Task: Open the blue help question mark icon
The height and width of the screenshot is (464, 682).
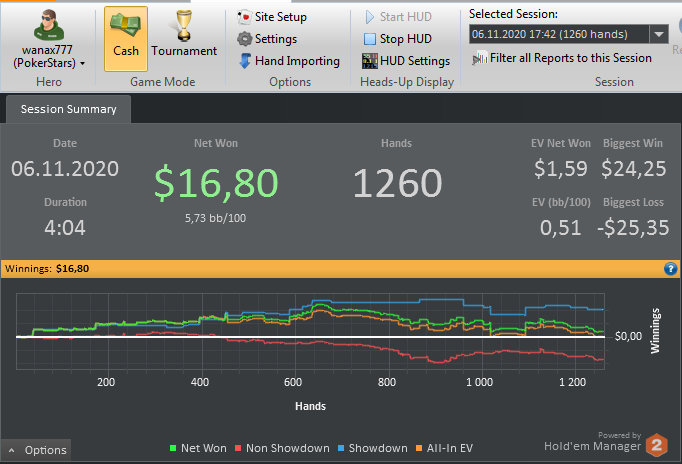Action: tap(670, 269)
